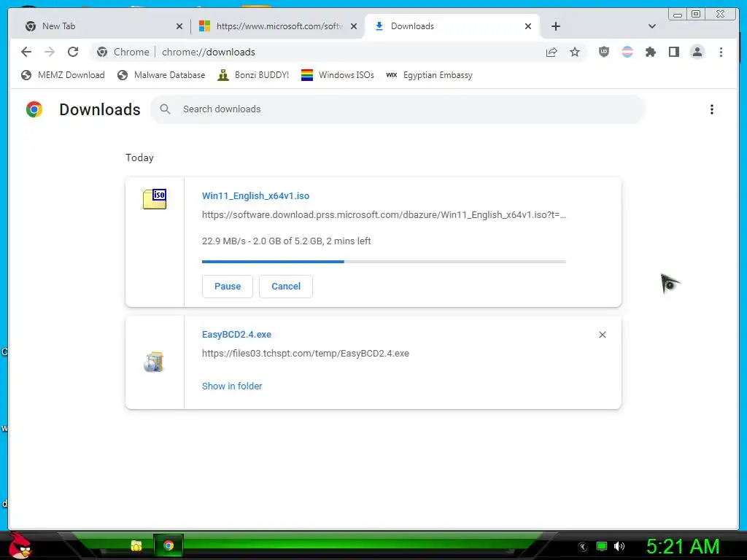Share this page via share icon
Viewport: 747px width, 560px height.
(551, 52)
